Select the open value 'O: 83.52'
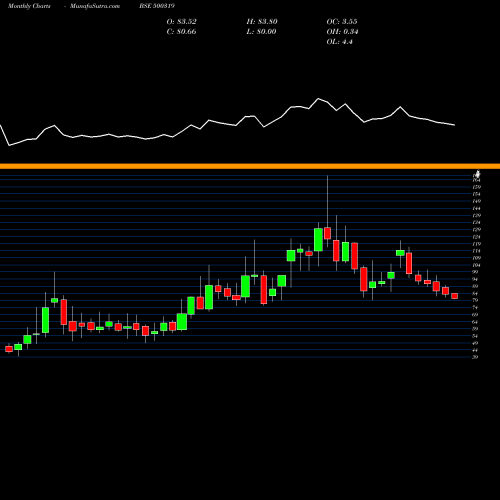The height and width of the screenshot is (500, 500). tap(182, 22)
